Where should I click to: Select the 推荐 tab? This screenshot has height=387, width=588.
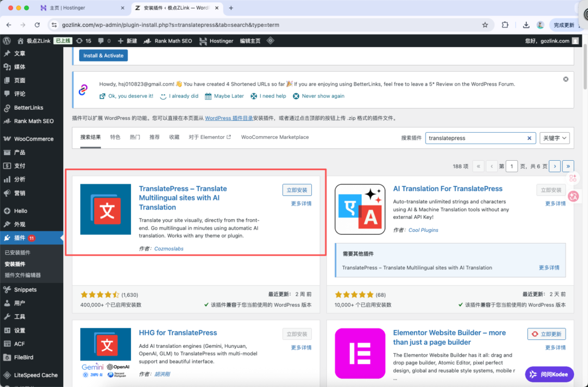(x=154, y=137)
